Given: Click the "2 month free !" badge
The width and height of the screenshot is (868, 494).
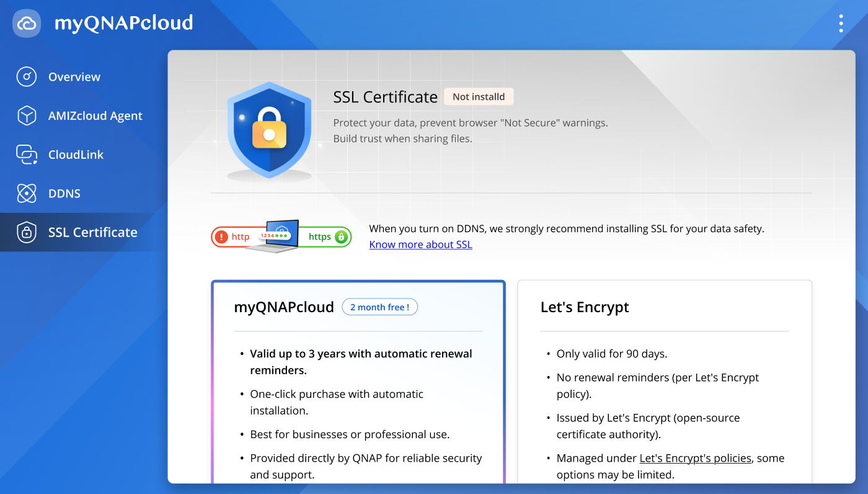Looking at the screenshot, I should point(379,307).
